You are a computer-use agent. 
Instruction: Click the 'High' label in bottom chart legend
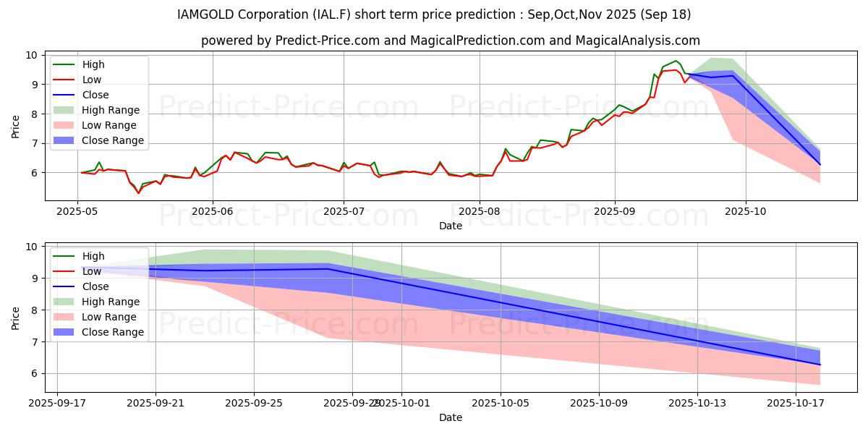(x=93, y=256)
